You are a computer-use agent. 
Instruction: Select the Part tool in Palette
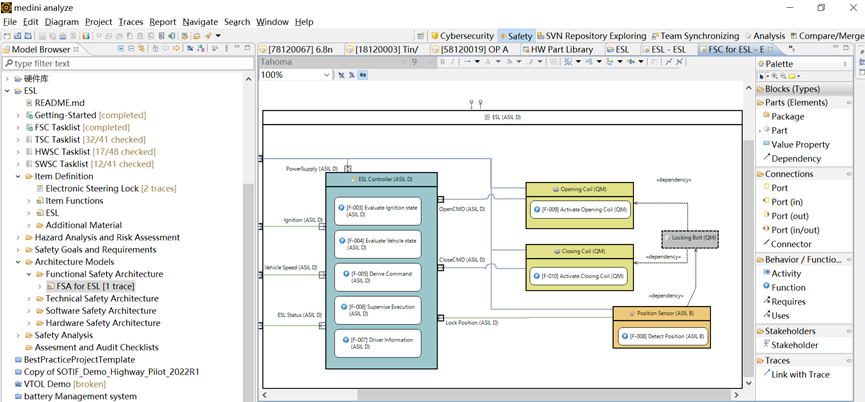775,131
